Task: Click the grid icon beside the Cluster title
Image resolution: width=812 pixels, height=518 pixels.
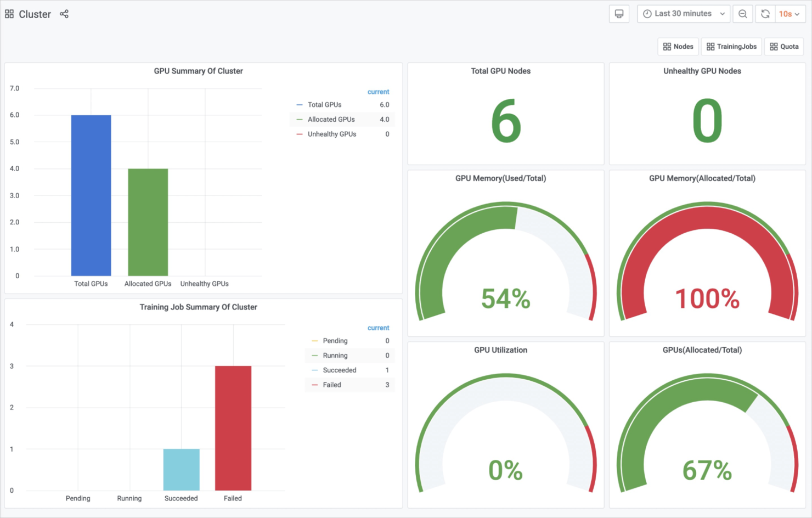Action: pos(9,13)
